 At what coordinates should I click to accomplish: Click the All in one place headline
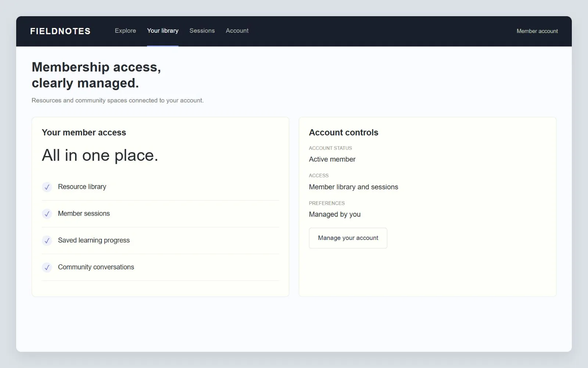tap(100, 155)
